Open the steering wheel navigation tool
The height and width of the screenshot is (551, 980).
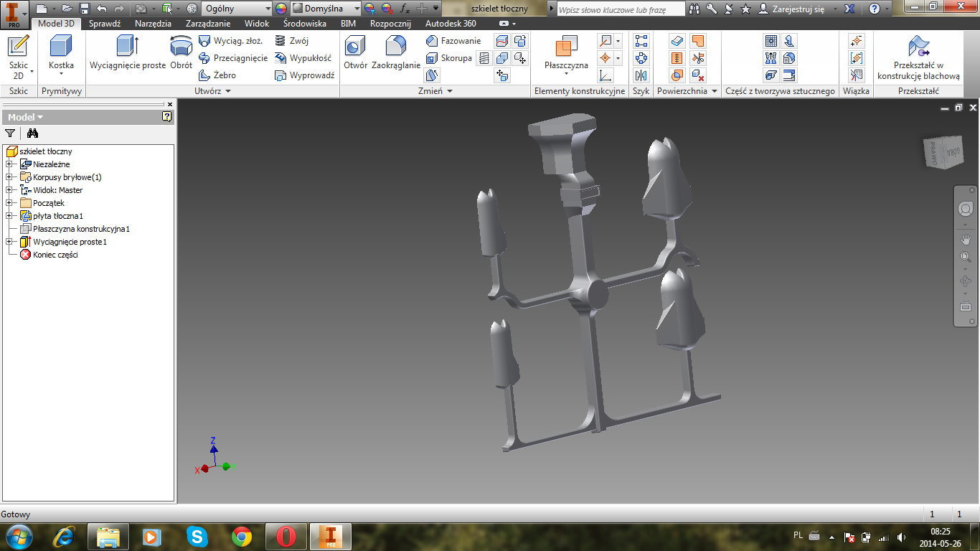(x=965, y=209)
